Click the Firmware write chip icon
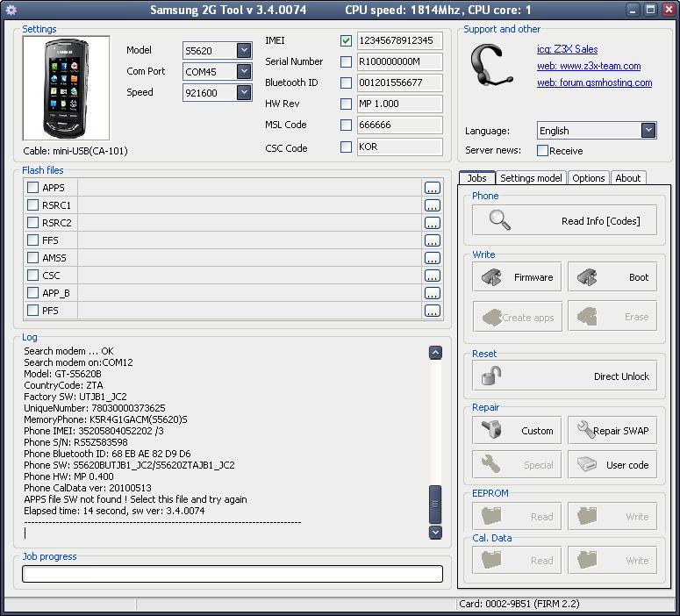 [491, 277]
